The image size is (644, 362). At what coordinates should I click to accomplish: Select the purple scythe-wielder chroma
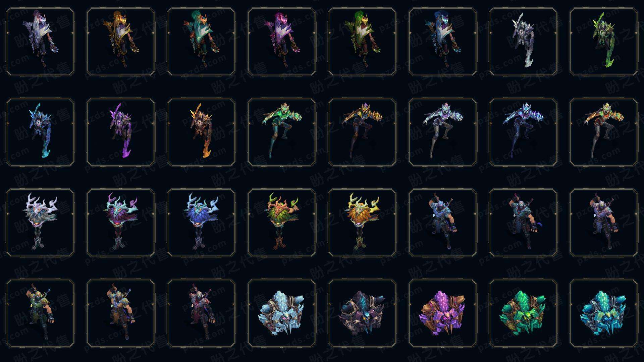click(121, 132)
